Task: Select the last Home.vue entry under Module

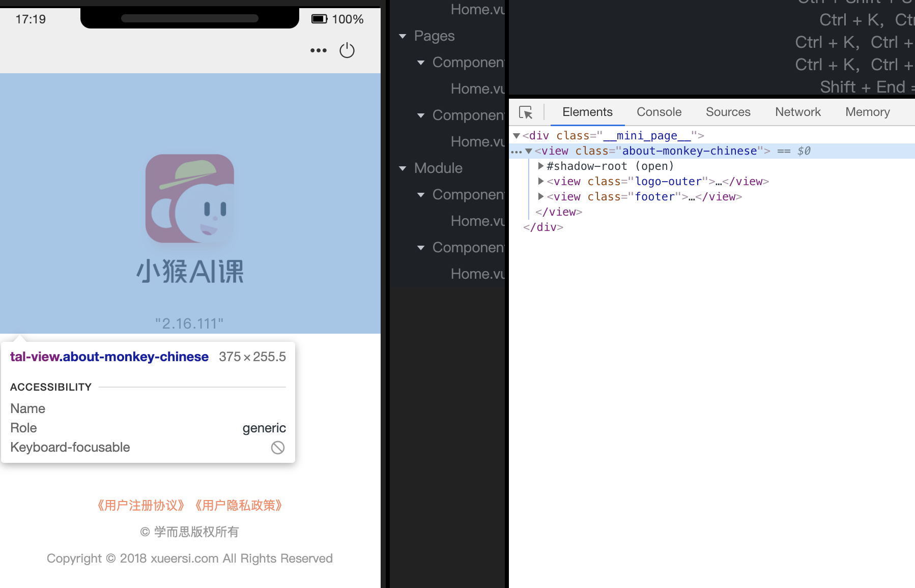Action: click(477, 274)
